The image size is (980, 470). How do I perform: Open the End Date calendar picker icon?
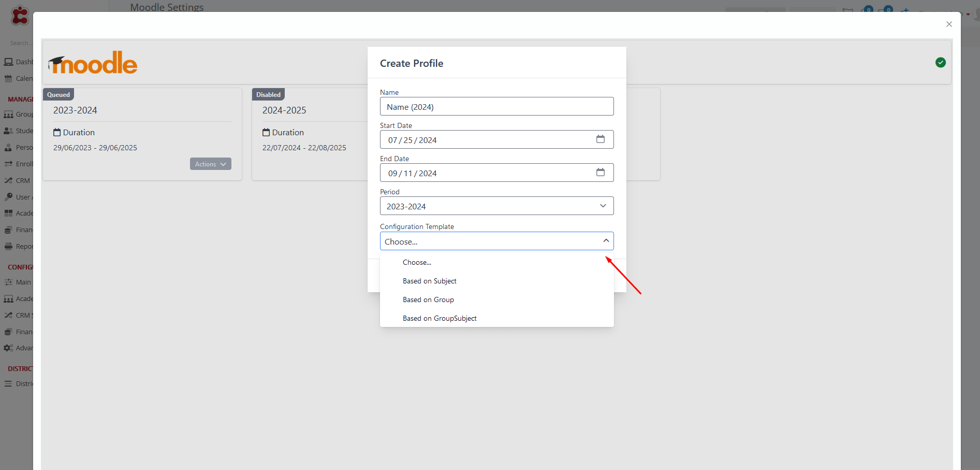pos(600,172)
